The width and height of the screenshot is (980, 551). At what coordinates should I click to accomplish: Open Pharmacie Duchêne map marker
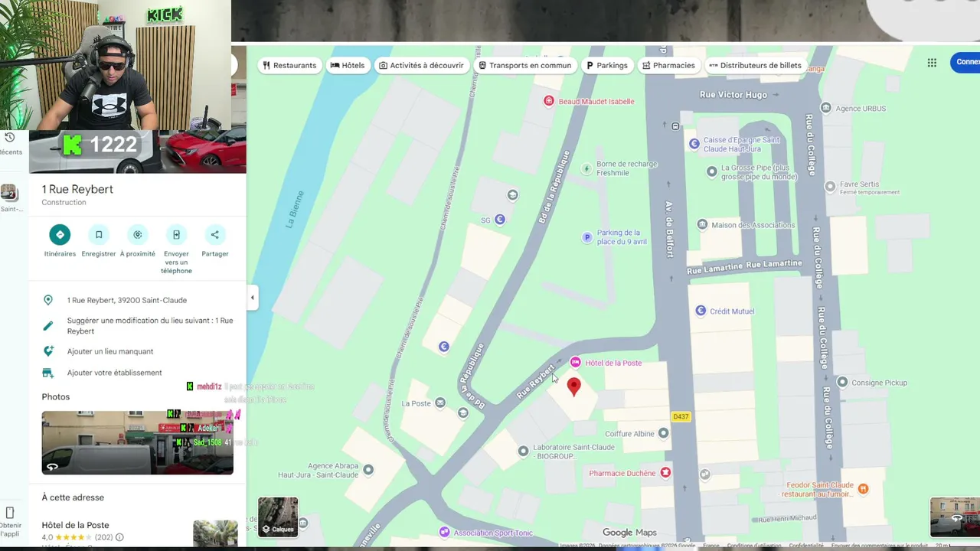(x=665, y=473)
